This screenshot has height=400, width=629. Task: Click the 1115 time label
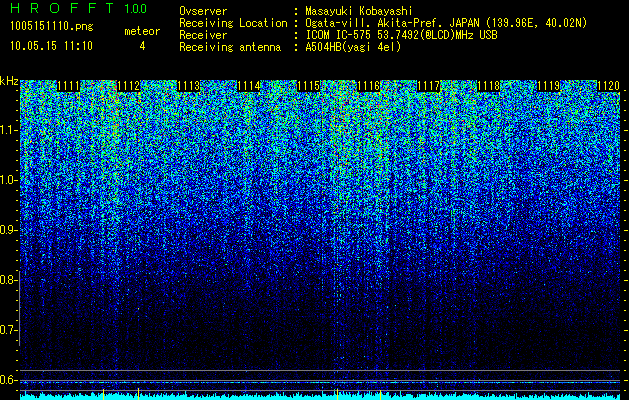point(308,86)
